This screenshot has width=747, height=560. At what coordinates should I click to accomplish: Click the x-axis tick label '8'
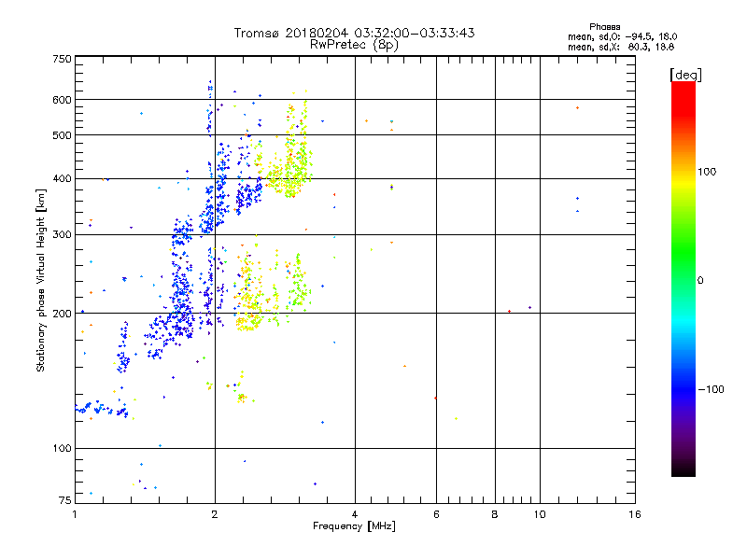click(x=495, y=514)
